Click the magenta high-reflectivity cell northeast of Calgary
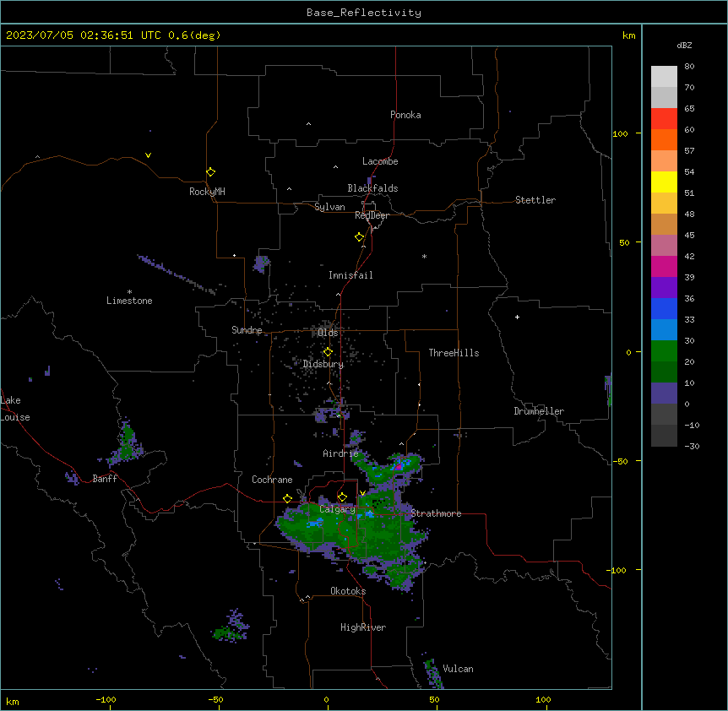Viewport: 728px width, 711px height. 399,465
